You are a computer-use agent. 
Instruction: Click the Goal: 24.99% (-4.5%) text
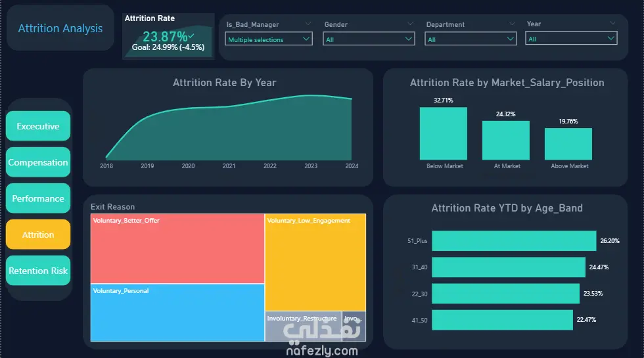[168, 47]
